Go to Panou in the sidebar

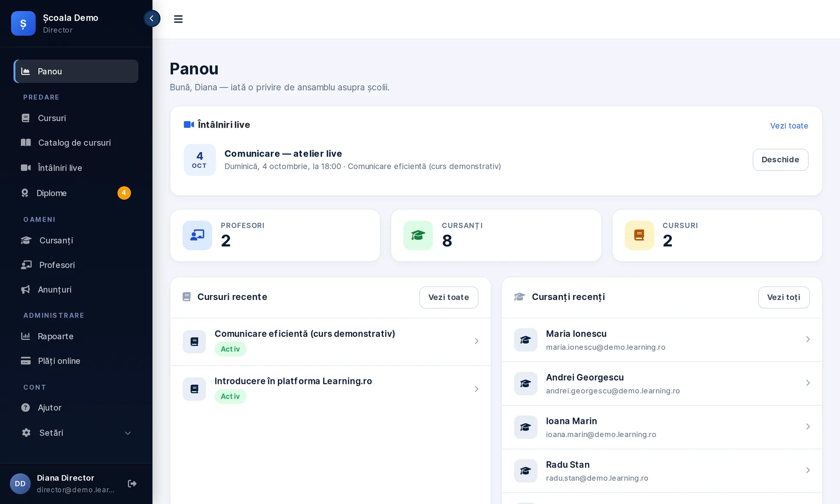point(76,71)
